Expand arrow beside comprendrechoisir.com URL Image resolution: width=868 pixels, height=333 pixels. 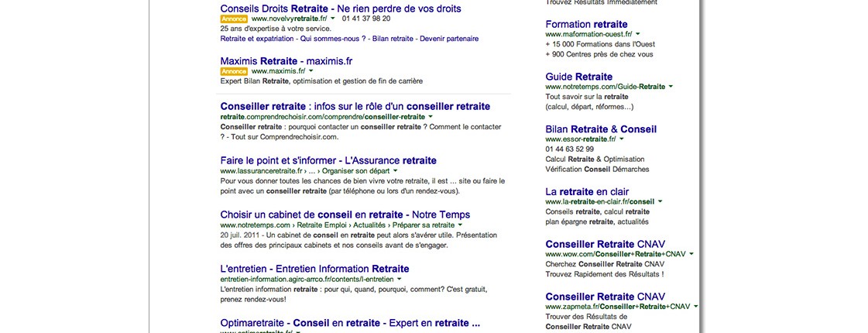(x=430, y=117)
